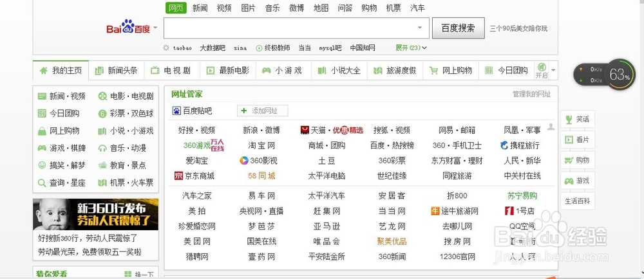Open the dropdown arrow after 开启 icon

pyautogui.click(x=553, y=70)
